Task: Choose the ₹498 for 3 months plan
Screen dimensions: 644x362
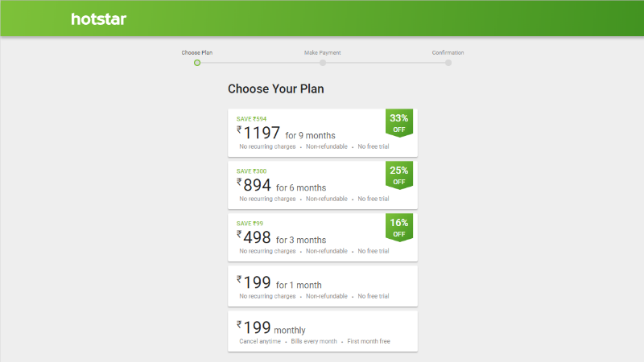Action: [323, 237]
